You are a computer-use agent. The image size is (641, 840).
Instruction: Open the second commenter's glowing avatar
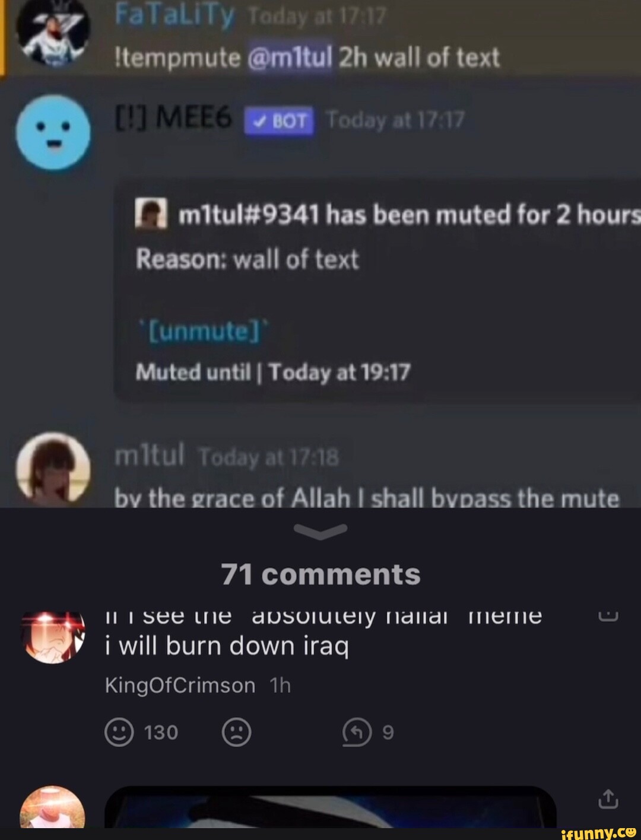pyautogui.click(x=52, y=807)
